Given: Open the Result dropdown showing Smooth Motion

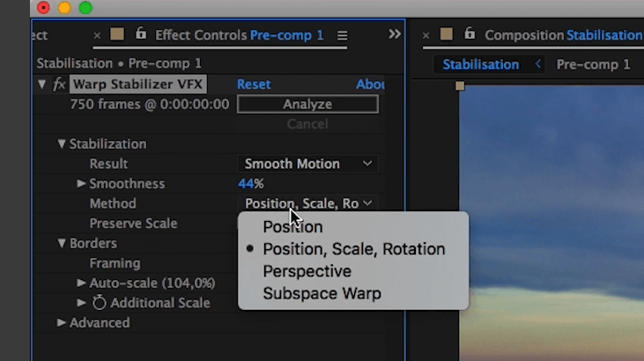Looking at the screenshot, I should [307, 164].
